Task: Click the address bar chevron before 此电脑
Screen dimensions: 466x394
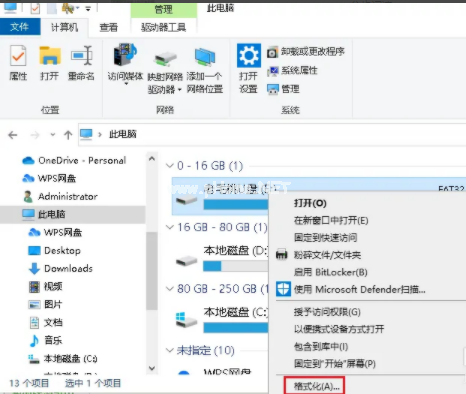Action: pyautogui.click(x=99, y=134)
